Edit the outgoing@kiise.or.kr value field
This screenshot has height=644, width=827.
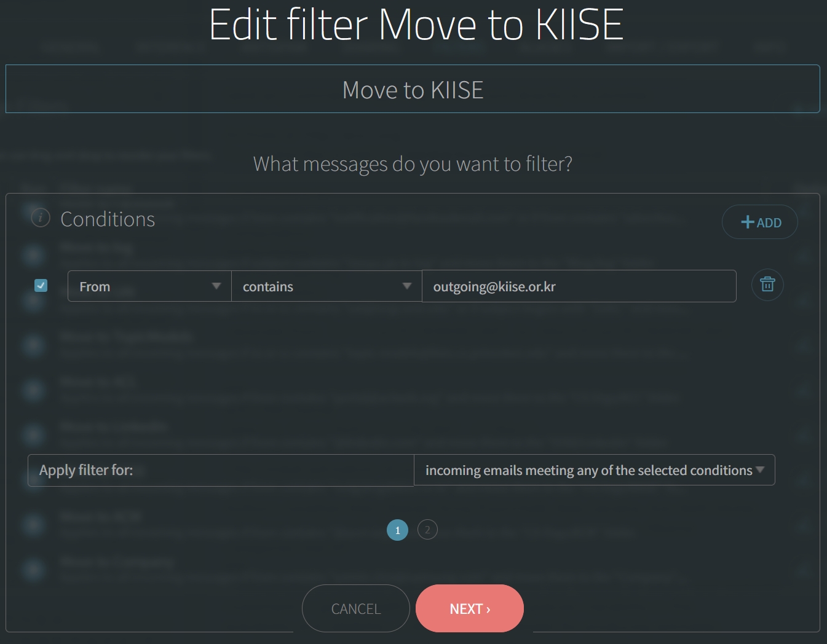pyautogui.click(x=579, y=286)
